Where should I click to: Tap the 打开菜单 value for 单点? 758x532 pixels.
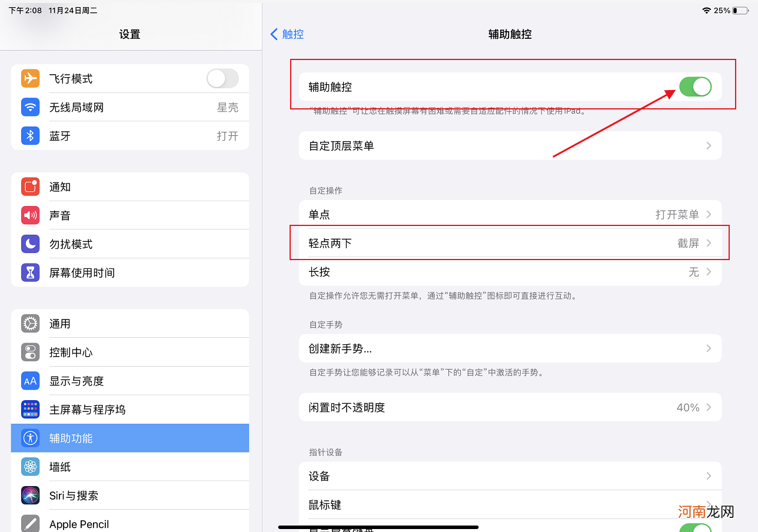point(677,214)
